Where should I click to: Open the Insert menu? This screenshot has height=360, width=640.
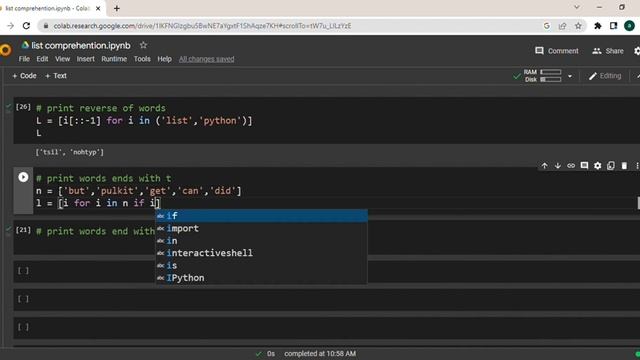coord(86,59)
